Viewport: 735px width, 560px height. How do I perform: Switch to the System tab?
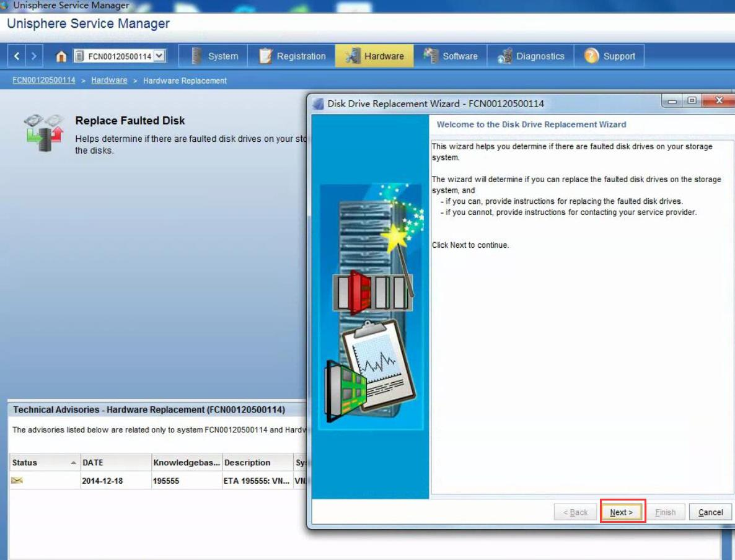(214, 56)
